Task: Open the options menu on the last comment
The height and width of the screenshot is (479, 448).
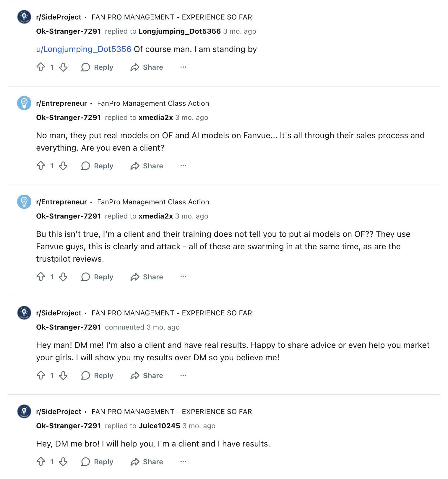Action: tap(183, 462)
